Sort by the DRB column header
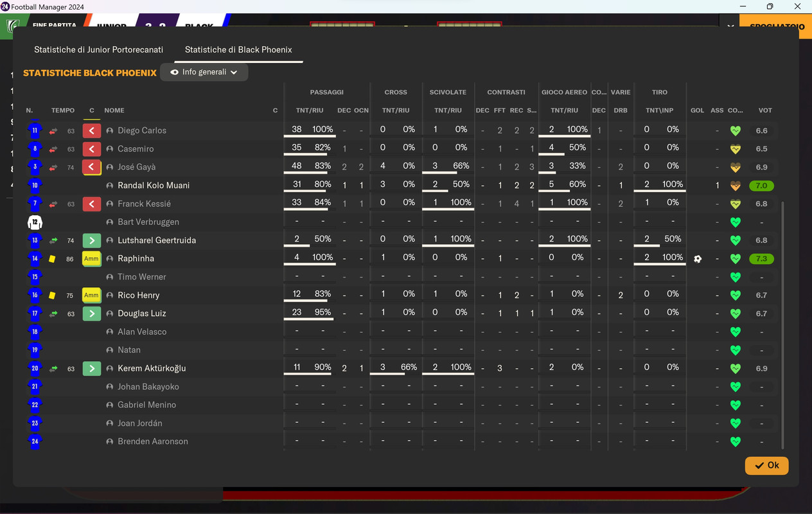Screen dimensions: 812x514 (621, 111)
